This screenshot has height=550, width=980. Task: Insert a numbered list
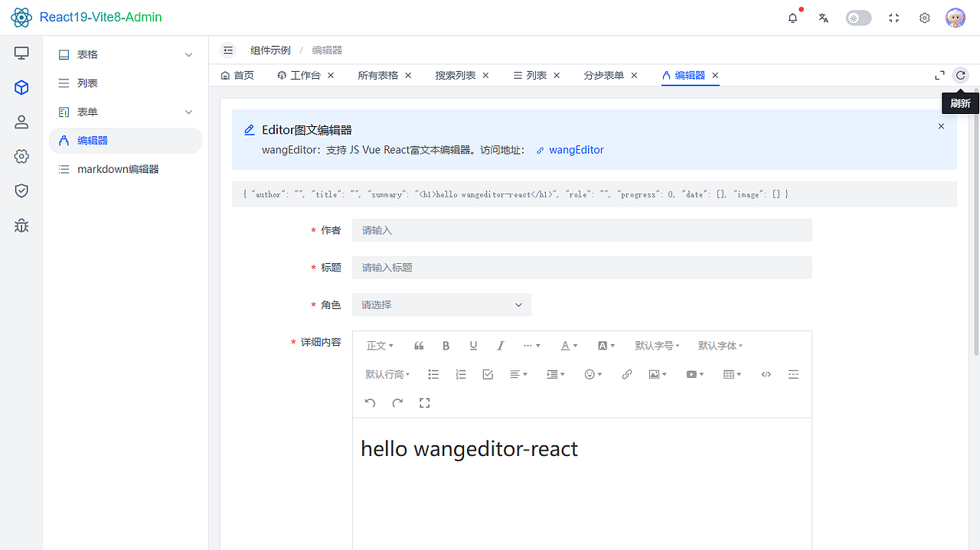click(461, 374)
